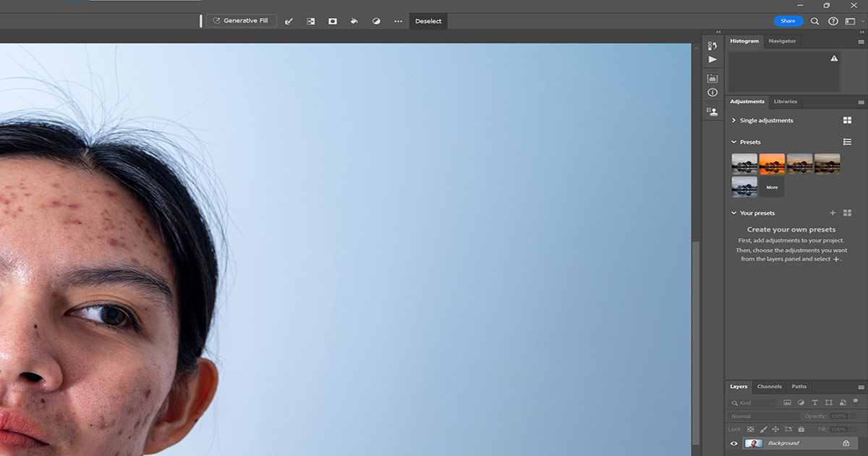Open the Select Subject icon in contextual taskbar
The width and height of the screenshot is (868, 456).
(310, 20)
